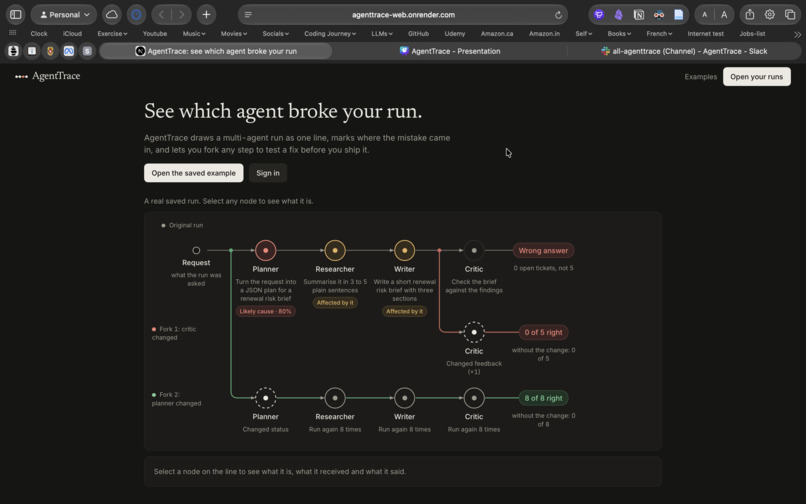Open the pinned tab with S icon
806x504 pixels.
(x=87, y=51)
